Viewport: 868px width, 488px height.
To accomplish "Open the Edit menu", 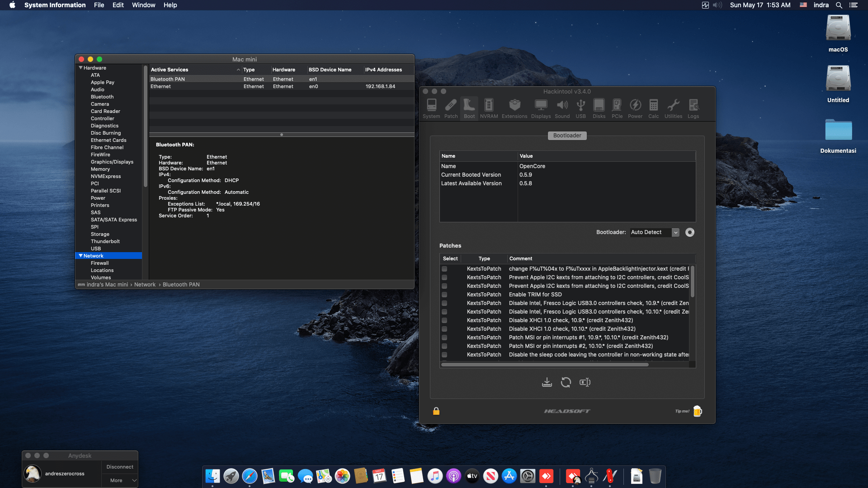I will click(x=118, y=5).
